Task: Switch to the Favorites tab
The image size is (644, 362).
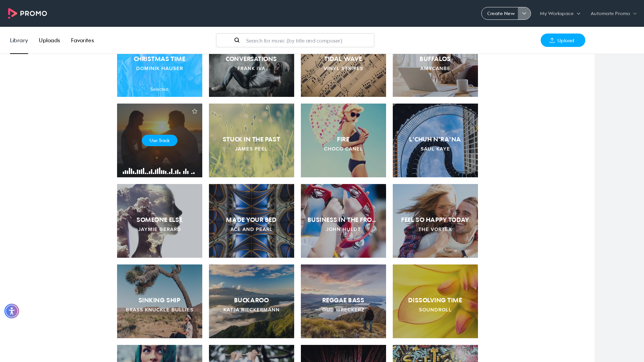Action: [x=82, y=40]
